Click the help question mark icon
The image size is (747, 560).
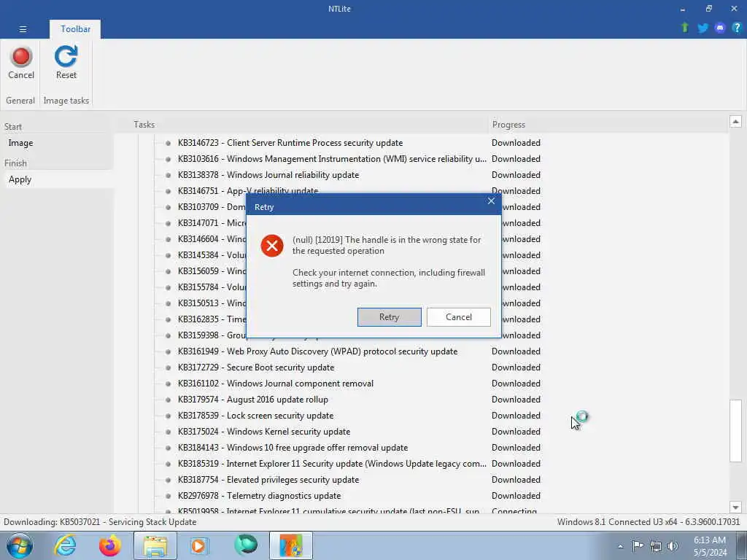(737, 28)
